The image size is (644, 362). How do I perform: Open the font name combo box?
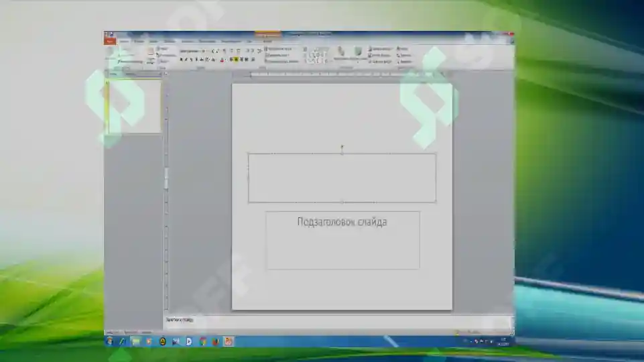[x=190, y=51]
